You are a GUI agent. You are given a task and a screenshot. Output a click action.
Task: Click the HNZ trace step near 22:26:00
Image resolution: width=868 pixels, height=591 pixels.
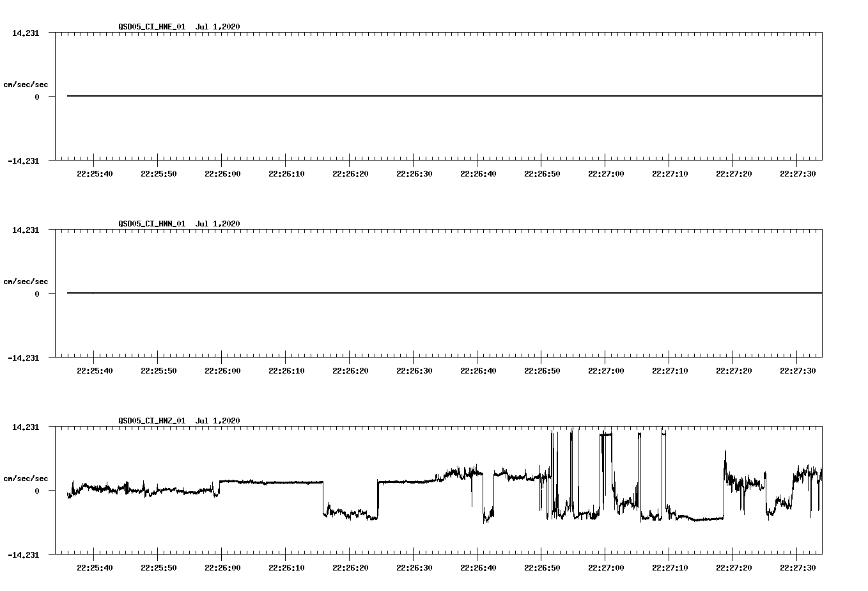click(220, 487)
